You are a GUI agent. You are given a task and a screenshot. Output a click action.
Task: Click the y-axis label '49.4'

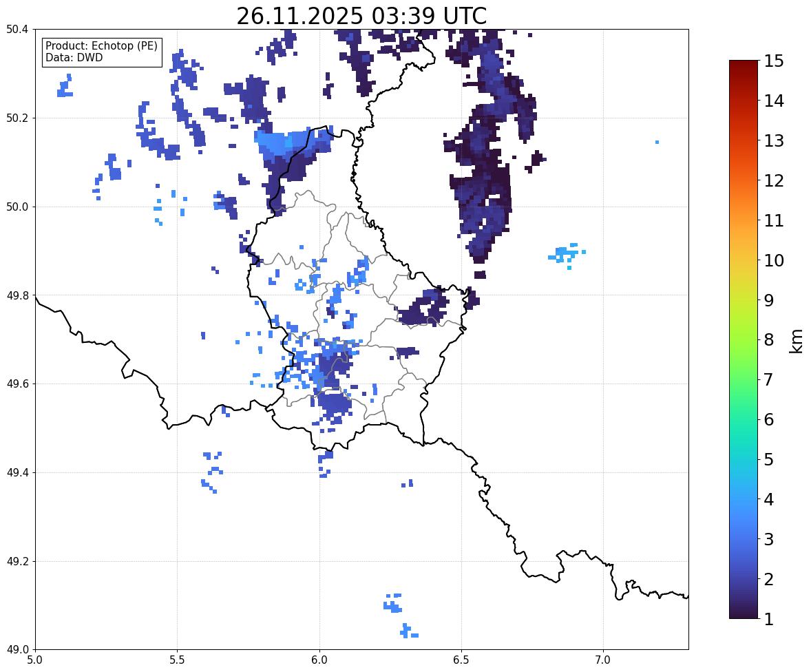pos(17,472)
